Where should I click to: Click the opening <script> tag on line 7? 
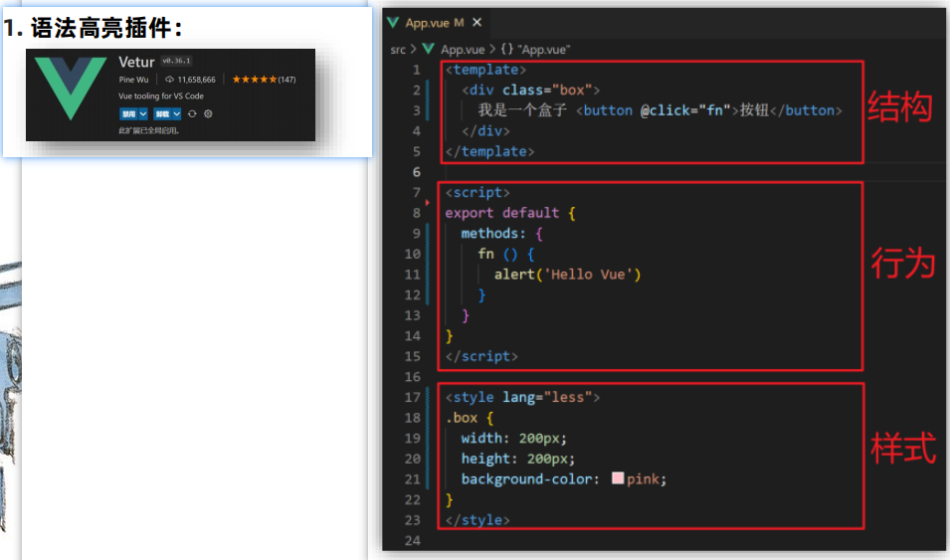pos(477,192)
